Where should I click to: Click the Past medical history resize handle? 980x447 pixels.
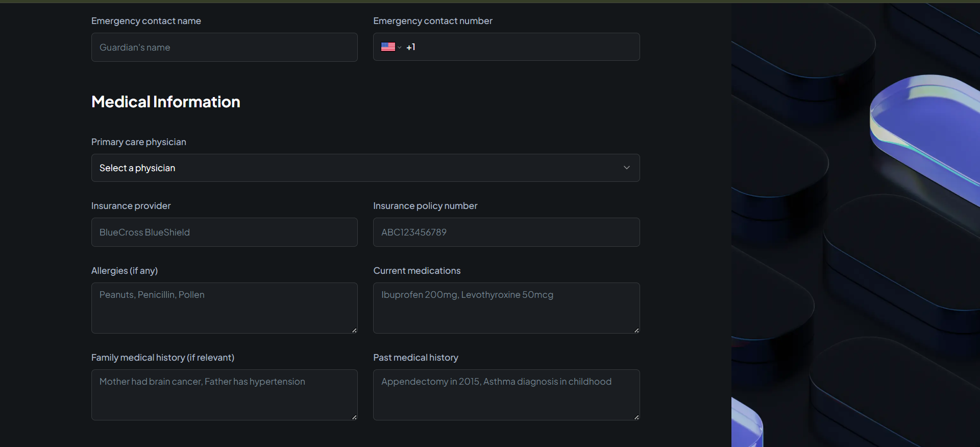pyautogui.click(x=636, y=417)
